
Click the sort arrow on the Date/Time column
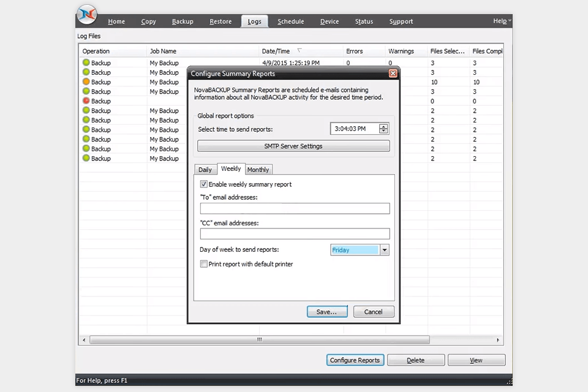pos(298,51)
